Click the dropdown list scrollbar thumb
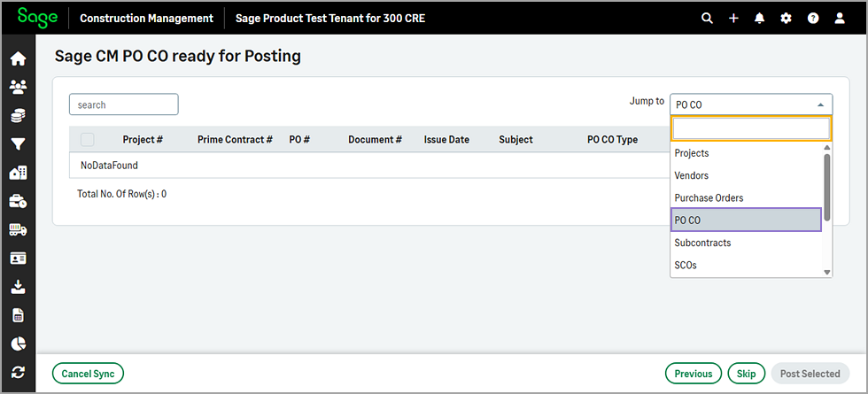 [x=827, y=187]
